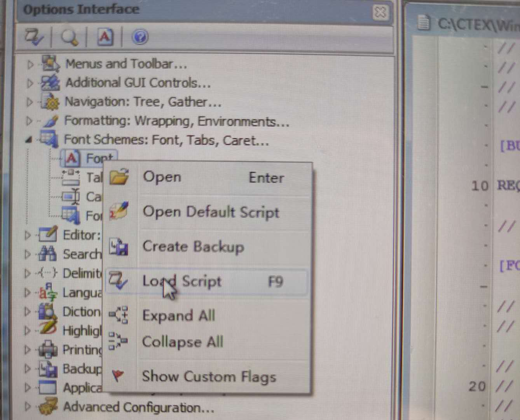
Task: Expand Advanced Configuration node
Action: pos(28,407)
